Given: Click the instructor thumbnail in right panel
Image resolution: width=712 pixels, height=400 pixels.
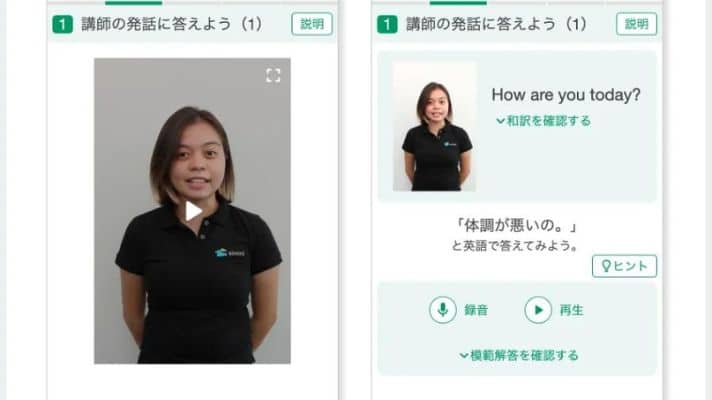Looking at the screenshot, I should click(x=435, y=127).
